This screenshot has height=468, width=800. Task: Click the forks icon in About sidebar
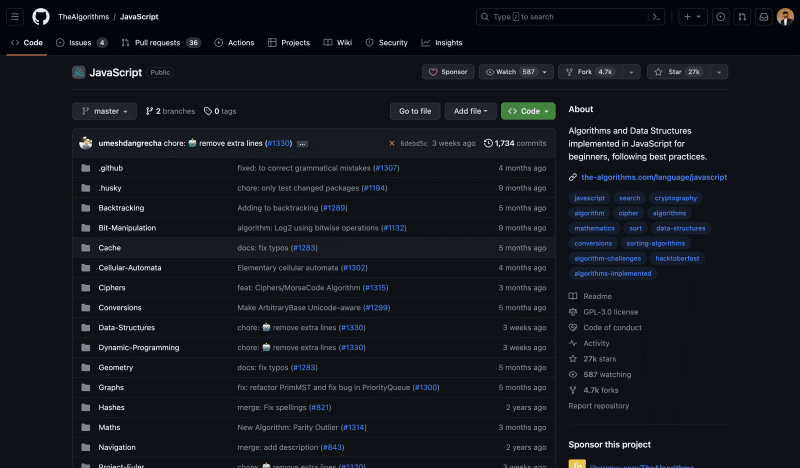(573, 390)
